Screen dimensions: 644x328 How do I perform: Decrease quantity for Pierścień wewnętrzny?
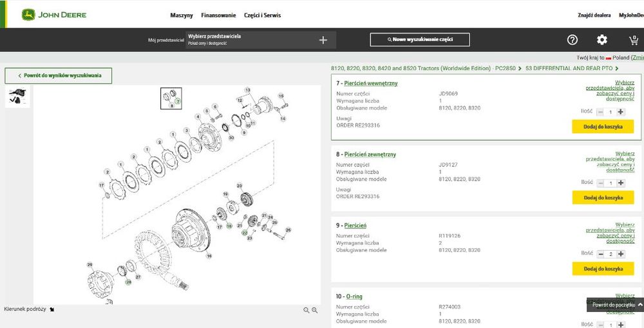point(600,112)
